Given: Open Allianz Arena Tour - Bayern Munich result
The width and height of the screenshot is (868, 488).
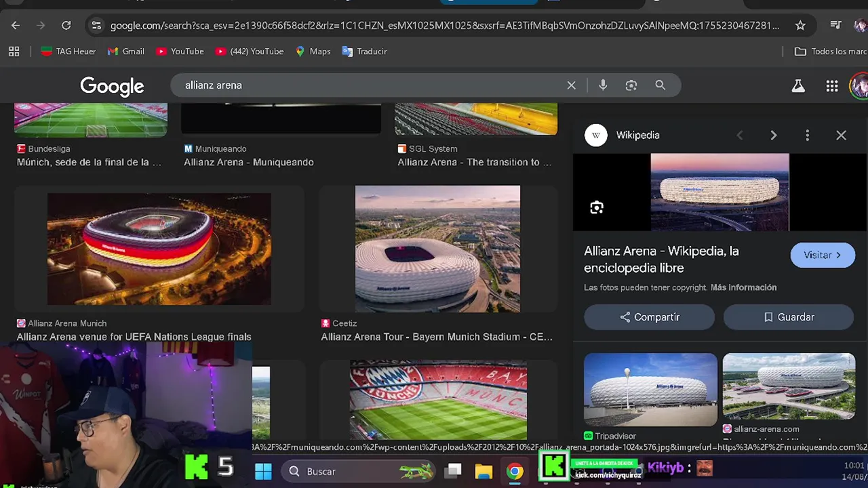Looking at the screenshot, I should pos(437,337).
